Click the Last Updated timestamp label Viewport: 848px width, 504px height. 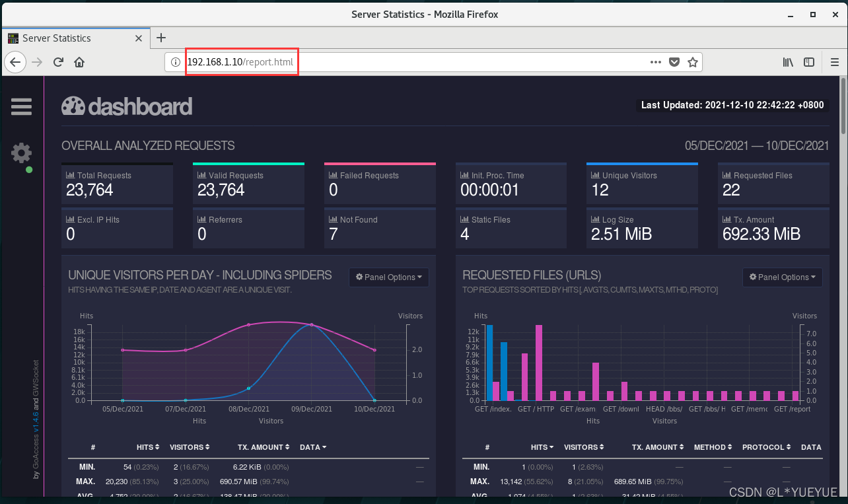(732, 105)
